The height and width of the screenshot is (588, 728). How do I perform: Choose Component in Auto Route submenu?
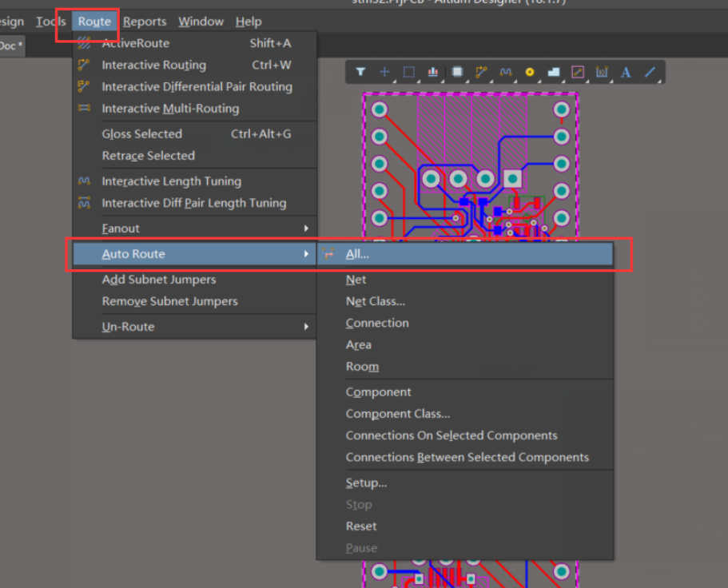click(x=465, y=392)
